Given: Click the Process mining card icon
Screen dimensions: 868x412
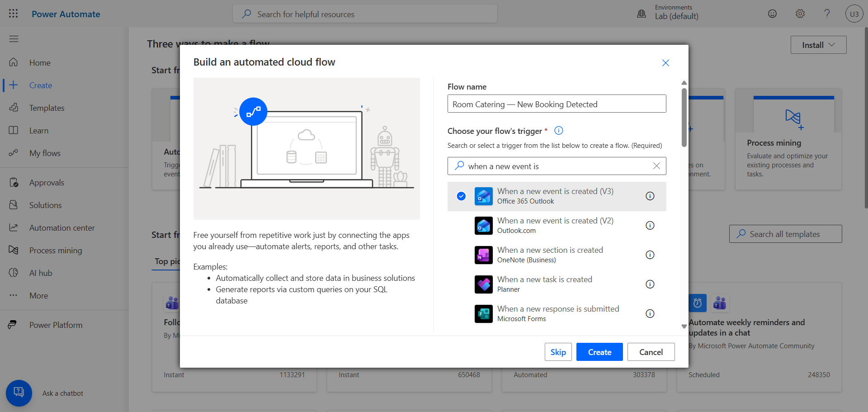Looking at the screenshot, I should pyautogui.click(x=793, y=119).
